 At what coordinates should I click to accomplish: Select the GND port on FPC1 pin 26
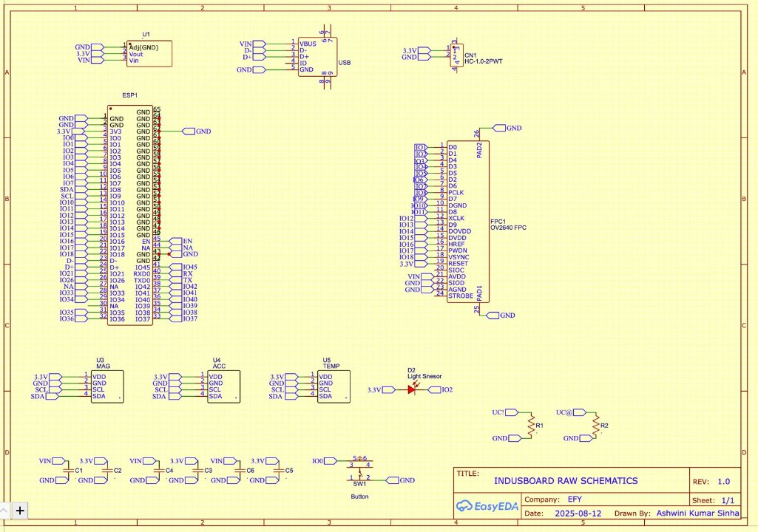[x=507, y=128]
